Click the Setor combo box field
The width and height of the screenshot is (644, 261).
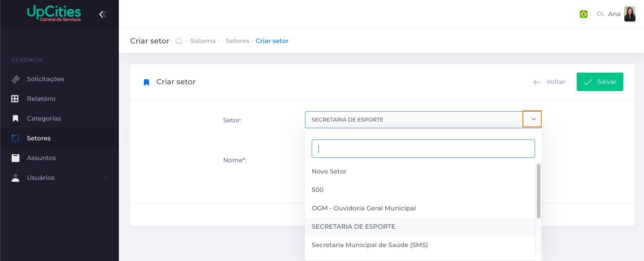pyautogui.click(x=423, y=120)
